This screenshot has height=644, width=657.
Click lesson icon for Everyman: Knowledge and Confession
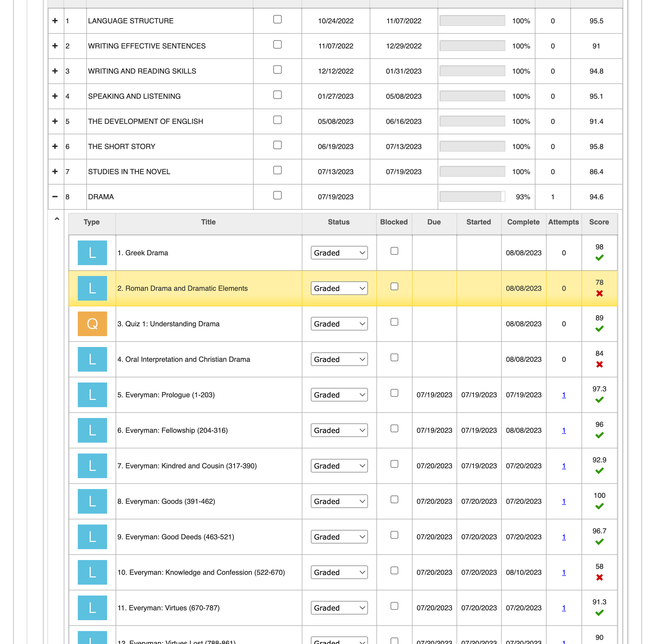92,572
